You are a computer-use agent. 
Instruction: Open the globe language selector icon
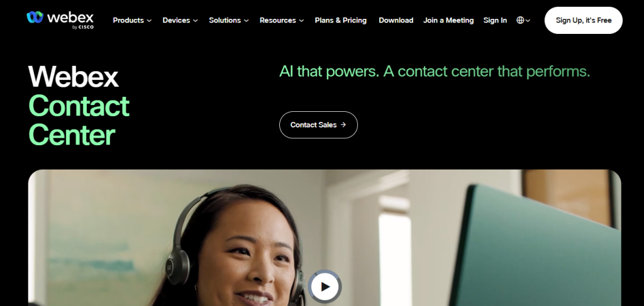pos(520,20)
